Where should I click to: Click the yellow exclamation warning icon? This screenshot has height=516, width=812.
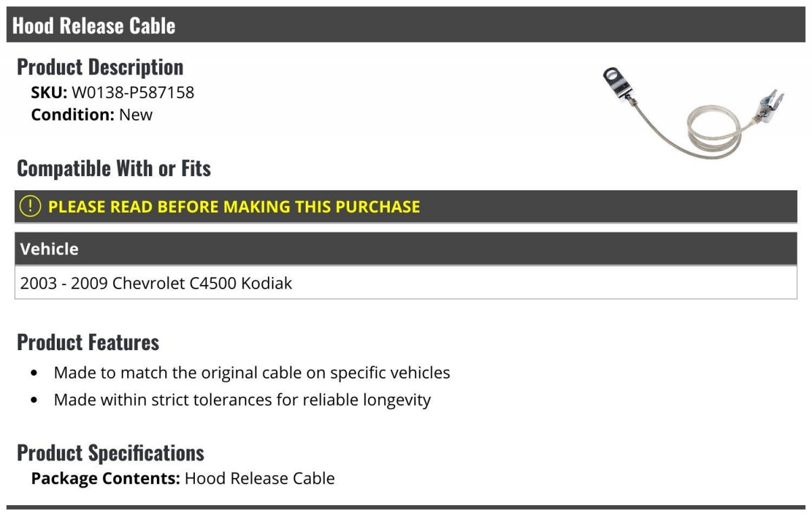click(30, 207)
